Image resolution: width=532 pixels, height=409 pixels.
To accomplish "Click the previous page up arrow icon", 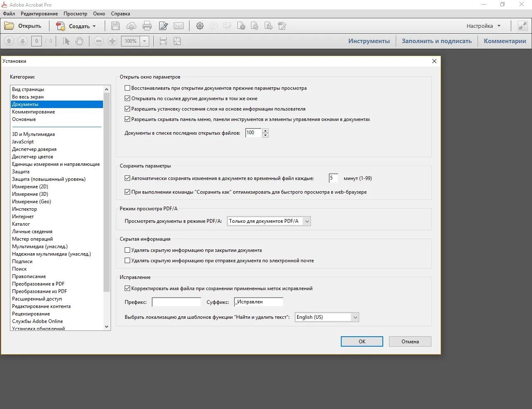I will click(9, 41).
